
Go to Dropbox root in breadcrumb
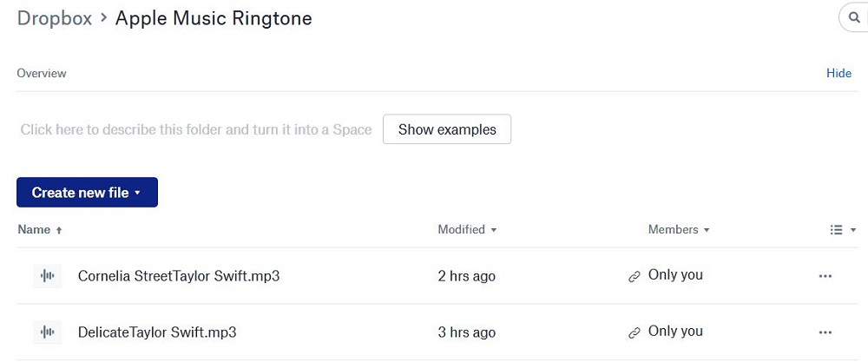click(54, 18)
